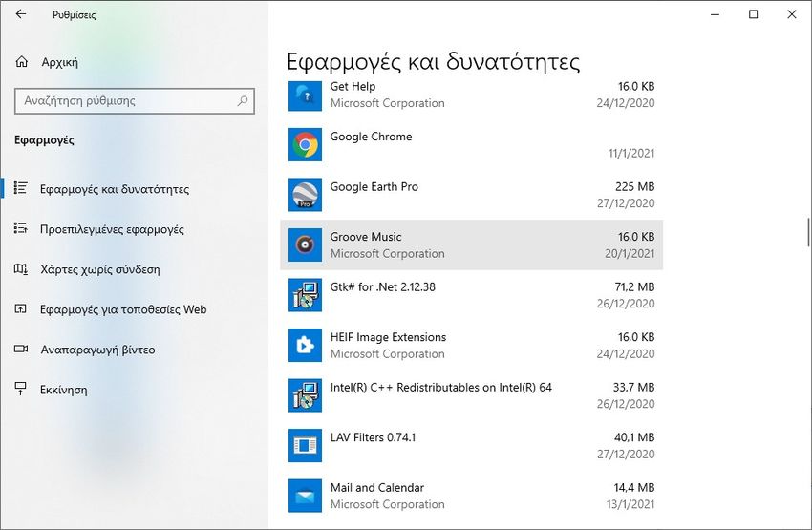This screenshot has width=812, height=530.
Task: Go back using the back arrow
Action: click(21, 14)
